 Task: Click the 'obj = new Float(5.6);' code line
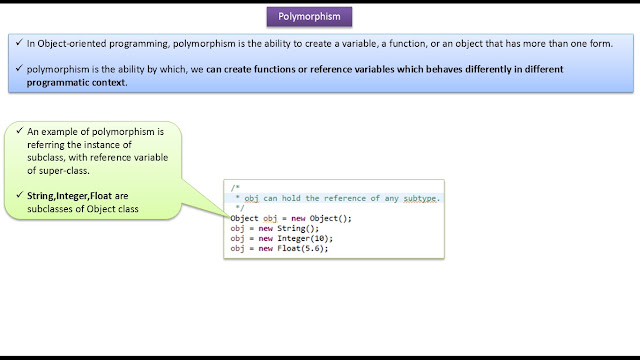tap(279, 248)
